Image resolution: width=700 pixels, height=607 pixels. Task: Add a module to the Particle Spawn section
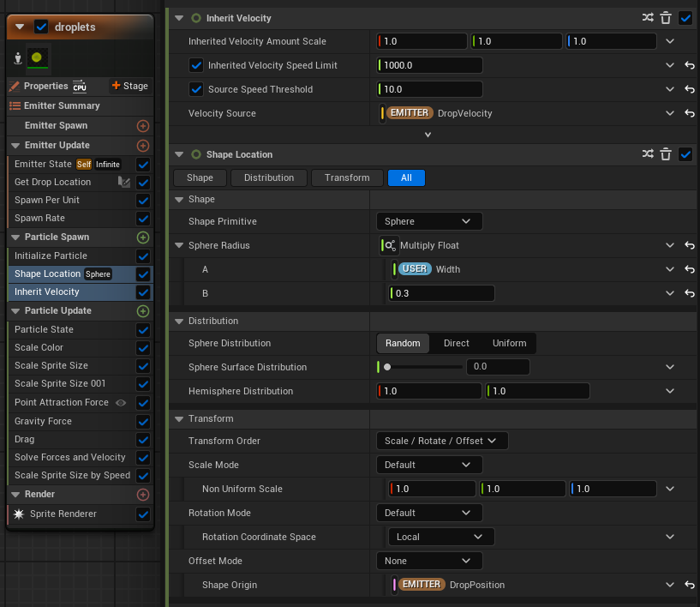tap(143, 237)
